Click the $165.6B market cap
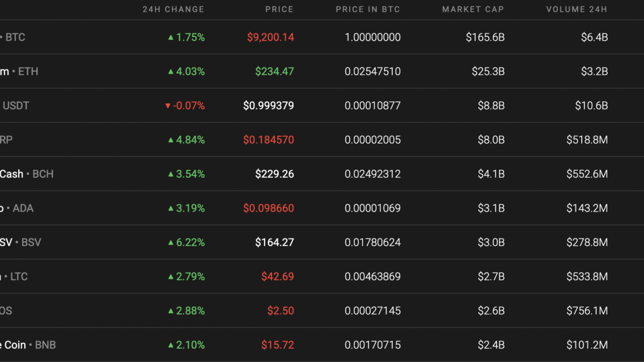The height and width of the screenshot is (362, 644). point(485,37)
